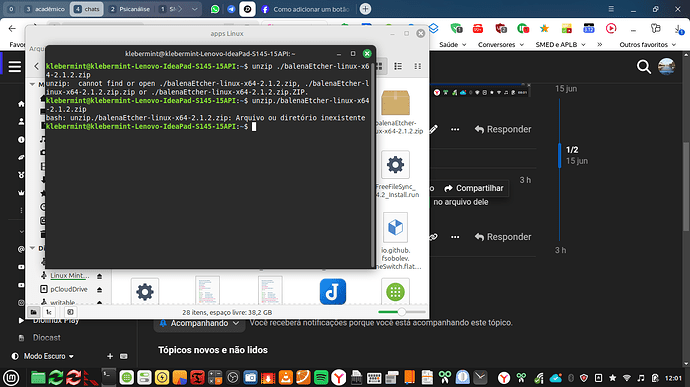Select the blue J application file icon

coord(333,291)
